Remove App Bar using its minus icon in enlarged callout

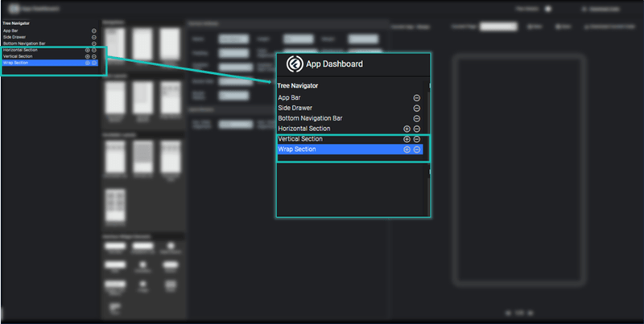[x=417, y=97]
